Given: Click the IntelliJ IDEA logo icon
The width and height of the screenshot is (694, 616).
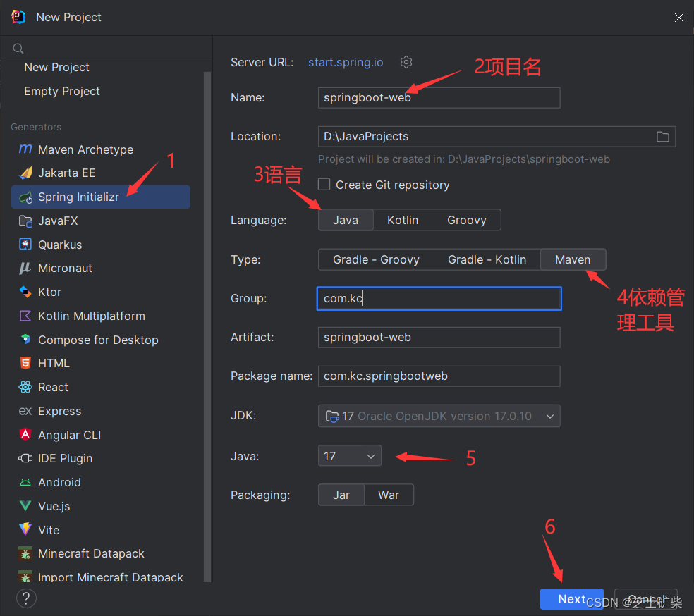Looking at the screenshot, I should coord(18,17).
